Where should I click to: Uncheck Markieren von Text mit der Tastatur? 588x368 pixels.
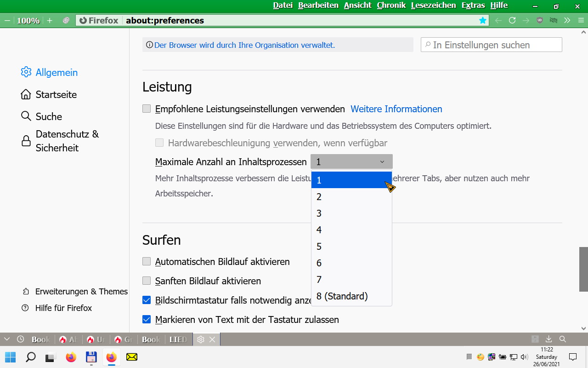click(x=147, y=320)
